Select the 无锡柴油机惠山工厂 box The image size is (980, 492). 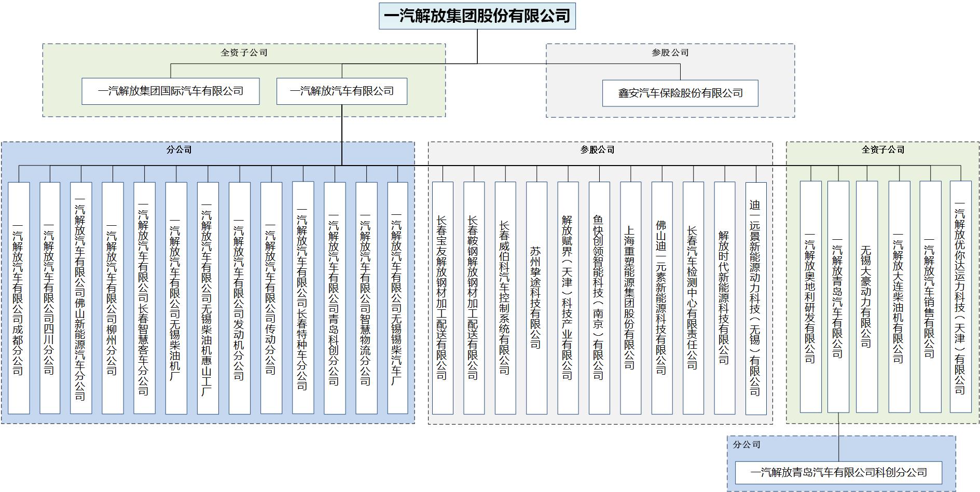click(x=208, y=298)
